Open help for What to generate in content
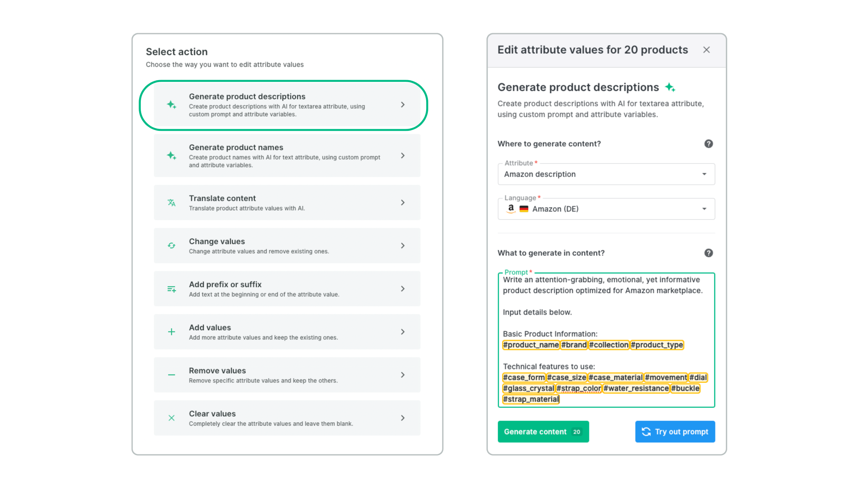Image resolution: width=868 pixels, height=488 pixels. click(x=708, y=253)
